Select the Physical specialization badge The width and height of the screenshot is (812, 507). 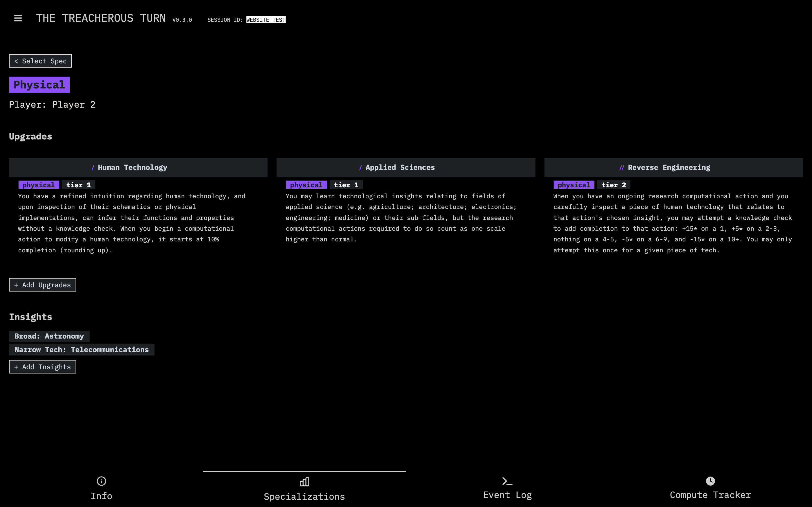[39, 84]
